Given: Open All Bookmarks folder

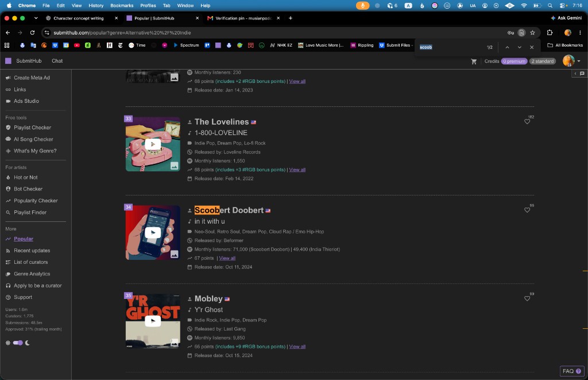Looking at the screenshot, I should (x=565, y=45).
